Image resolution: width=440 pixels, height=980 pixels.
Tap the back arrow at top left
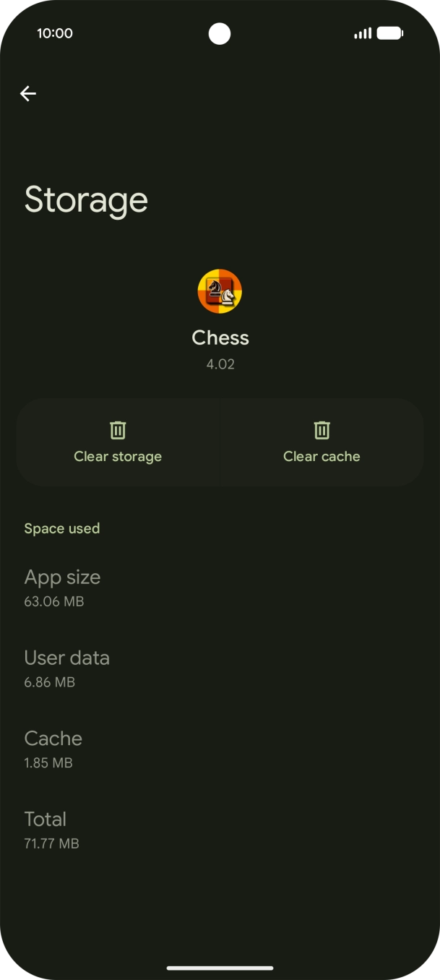click(28, 93)
